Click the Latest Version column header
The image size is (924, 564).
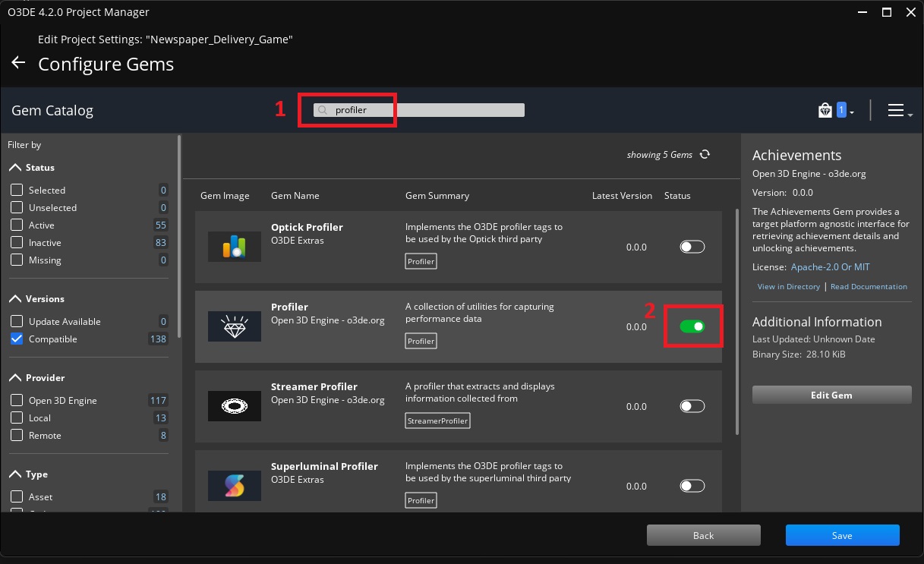pos(622,195)
